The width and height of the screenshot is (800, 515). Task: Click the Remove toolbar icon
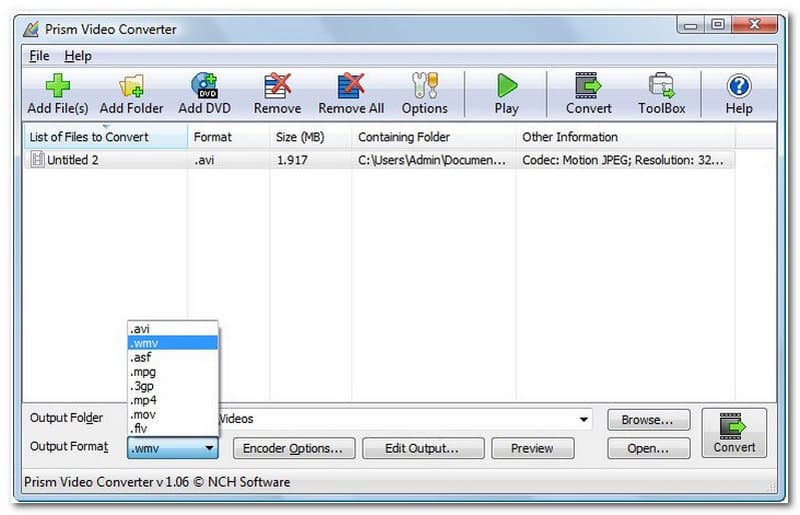[x=277, y=85]
